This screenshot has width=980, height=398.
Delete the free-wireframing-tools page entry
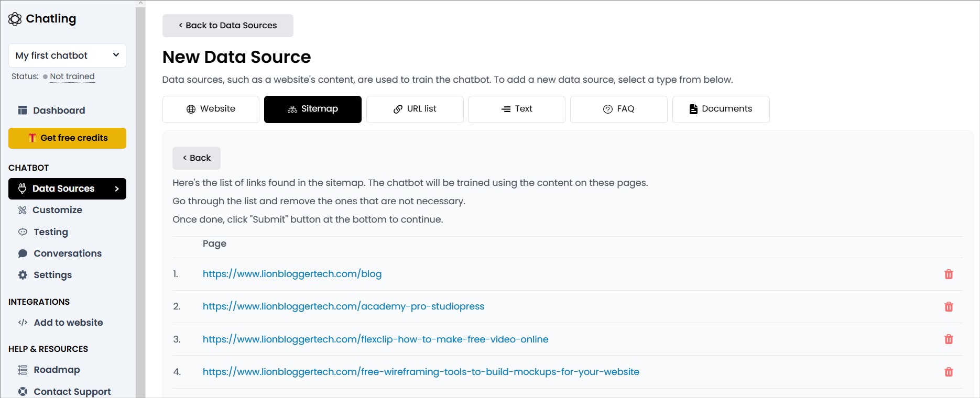[948, 372]
